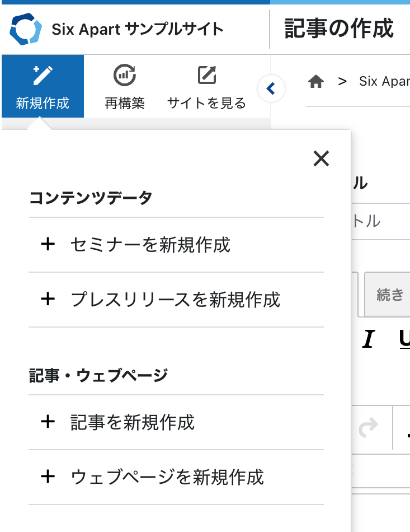This screenshot has width=410, height=532.
Task: Click the Six Apart breadcrumb link
Action: (x=384, y=82)
